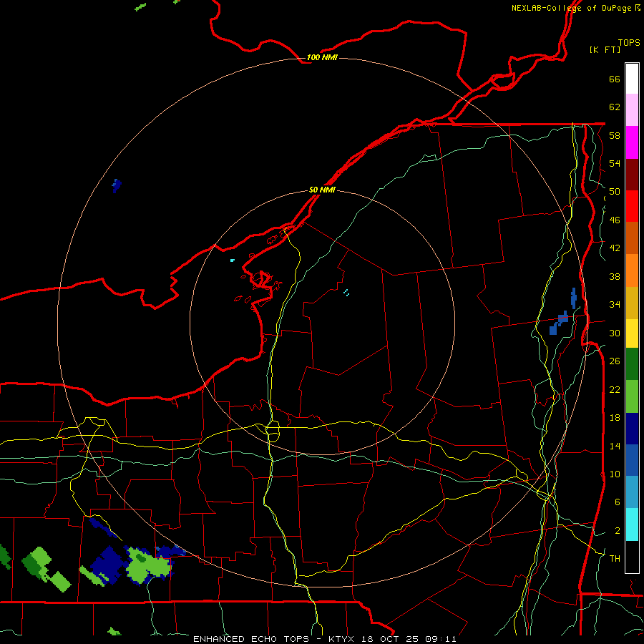
Task: Click the [K FT] units label
Action: (x=605, y=49)
